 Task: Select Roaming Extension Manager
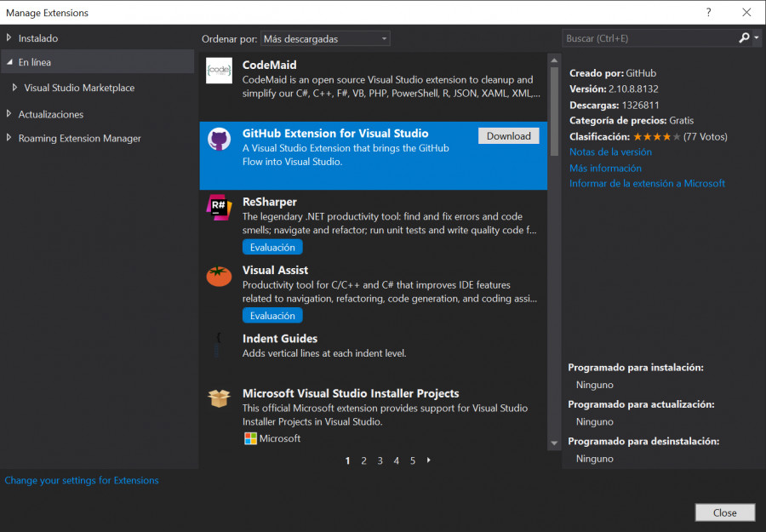80,138
